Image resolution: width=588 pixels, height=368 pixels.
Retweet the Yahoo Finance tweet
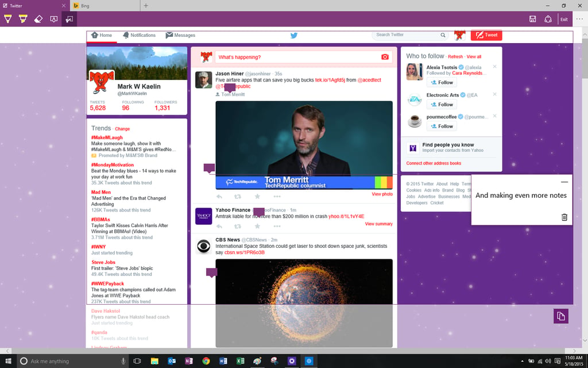tap(238, 226)
